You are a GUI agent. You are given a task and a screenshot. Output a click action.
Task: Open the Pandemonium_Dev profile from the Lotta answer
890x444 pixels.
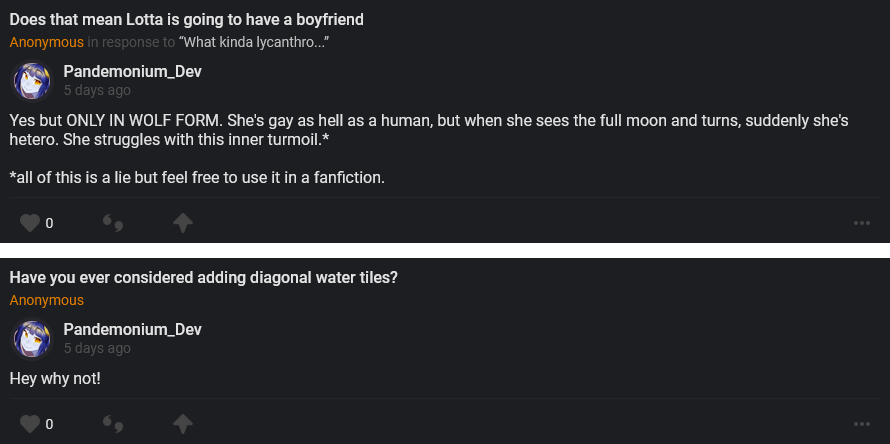(x=133, y=72)
